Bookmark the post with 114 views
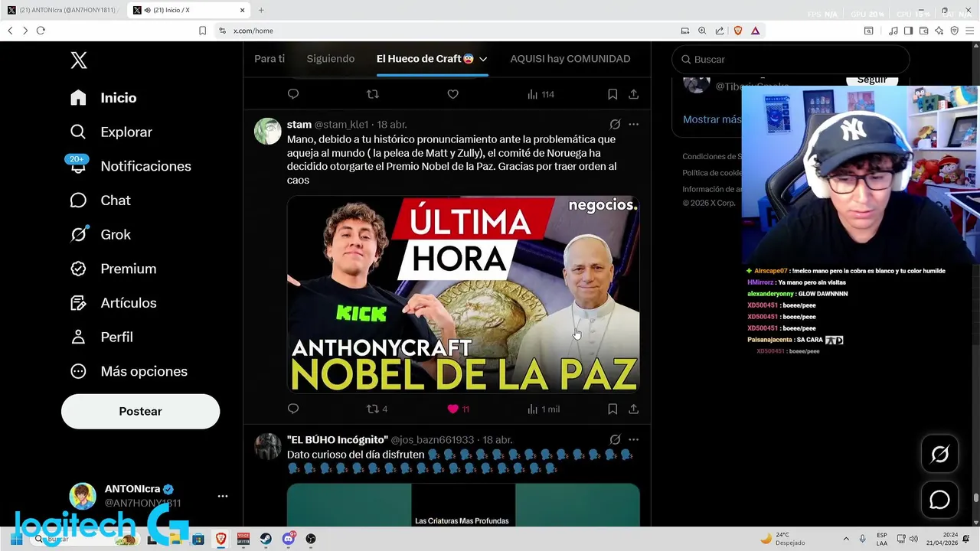 (x=612, y=94)
